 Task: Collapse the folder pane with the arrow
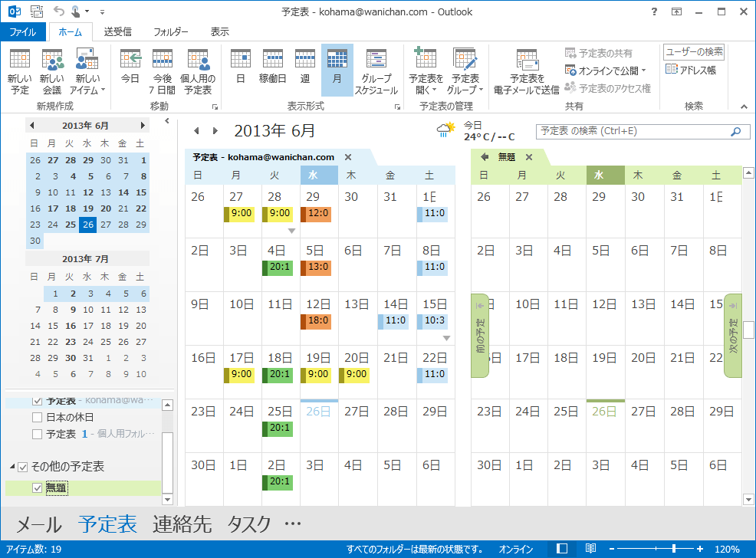click(x=167, y=121)
